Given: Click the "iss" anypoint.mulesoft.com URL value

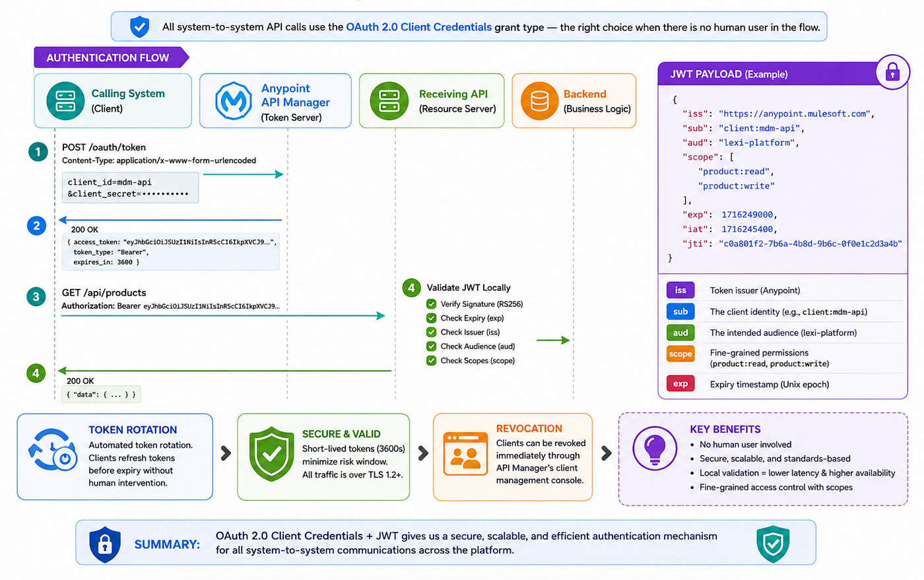Looking at the screenshot, I should tap(794, 113).
